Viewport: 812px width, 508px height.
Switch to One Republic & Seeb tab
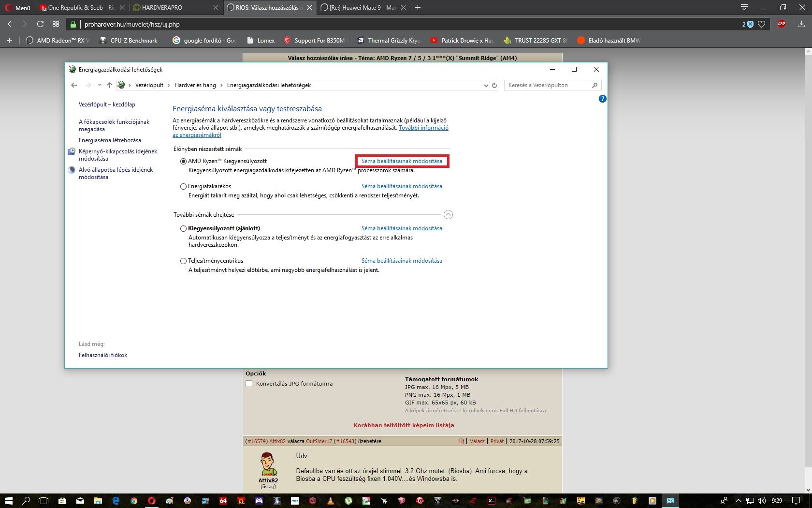tap(80, 8)
